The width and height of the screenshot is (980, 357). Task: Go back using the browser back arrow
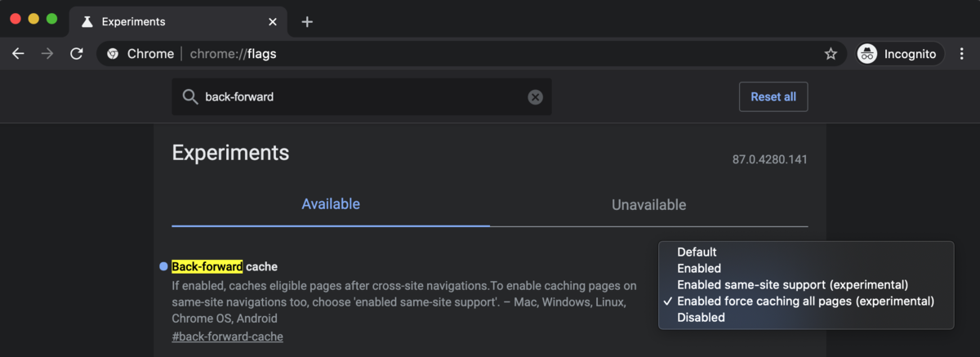(18, 54)
